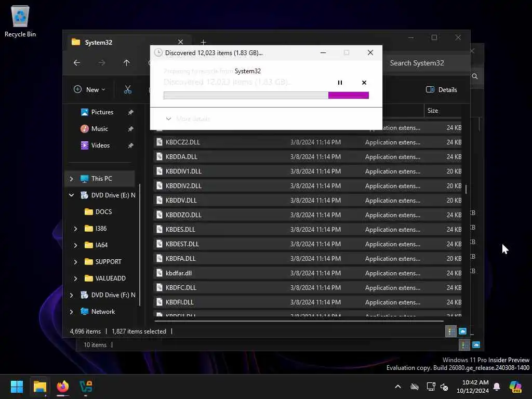Click the Forward arrow in File Explorer
The height and width of the screenshot is (399, 532).
pyautogui.click(x=101, y=63)
